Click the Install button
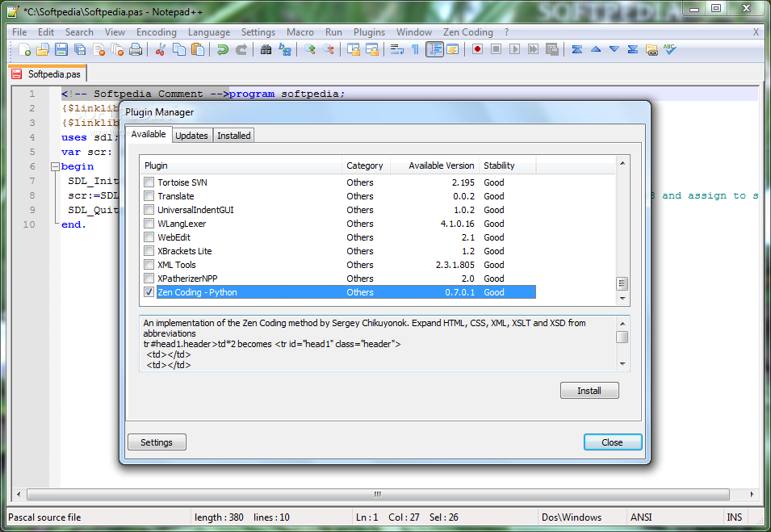Screen dimensions: 771x532 pyautogui.click(x=589, y=391)
